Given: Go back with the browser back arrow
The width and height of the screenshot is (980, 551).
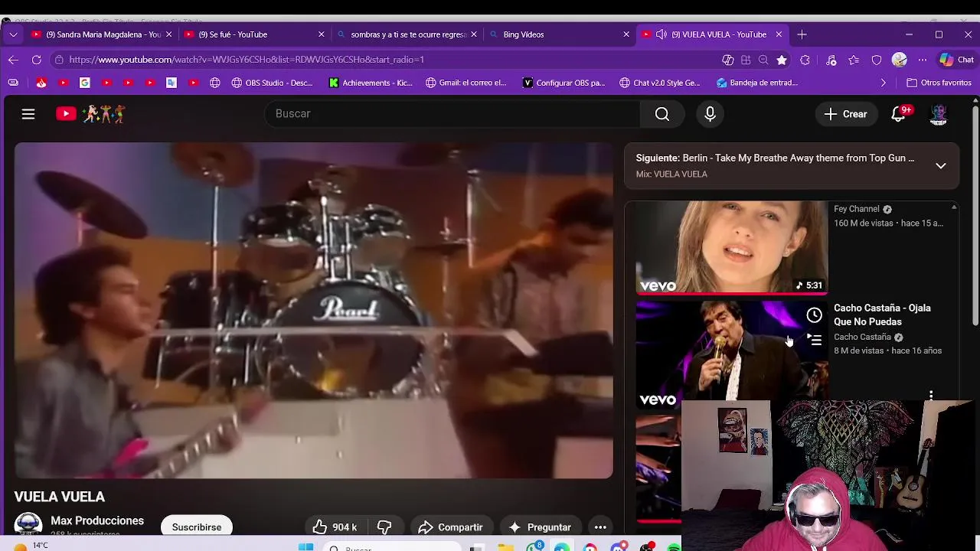Looking at the screenshot, I should pos(13,60).
